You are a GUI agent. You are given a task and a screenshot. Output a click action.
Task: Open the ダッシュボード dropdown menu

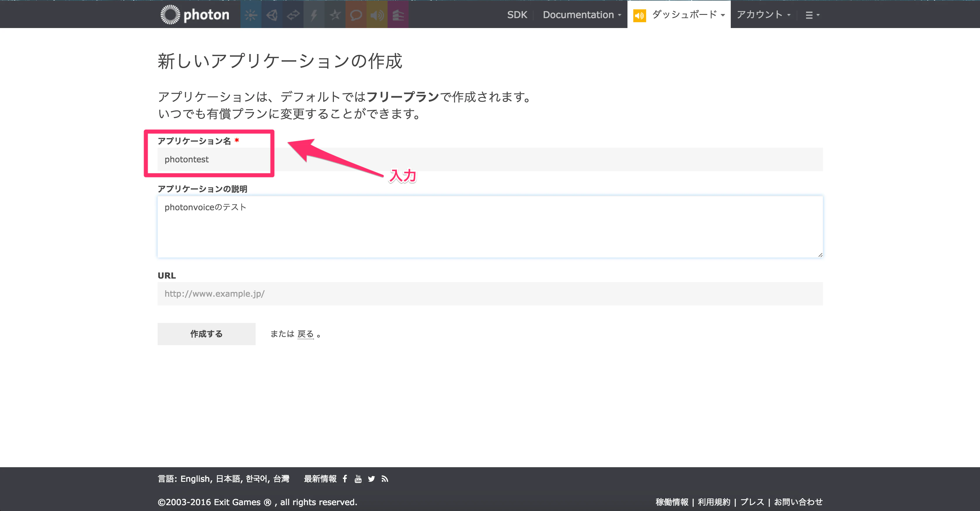click(x=688, y=15)
